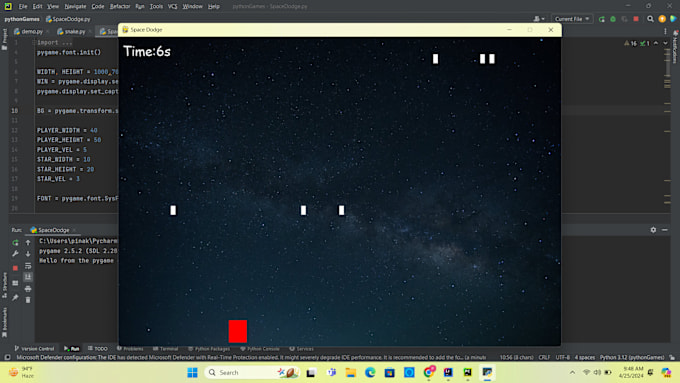The width and height of the screenshot is (680, 383).
Task: Expand the folded import line
Action: click(x=33, y=43)
